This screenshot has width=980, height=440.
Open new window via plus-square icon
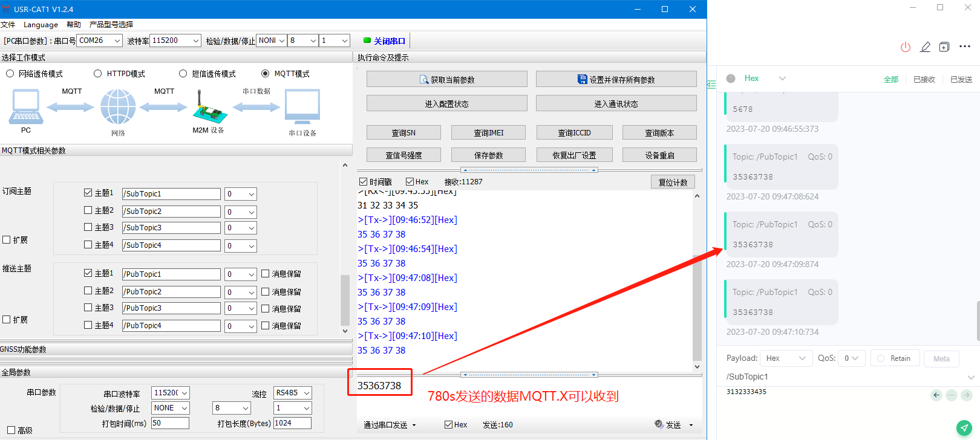[x=944, y=47]
